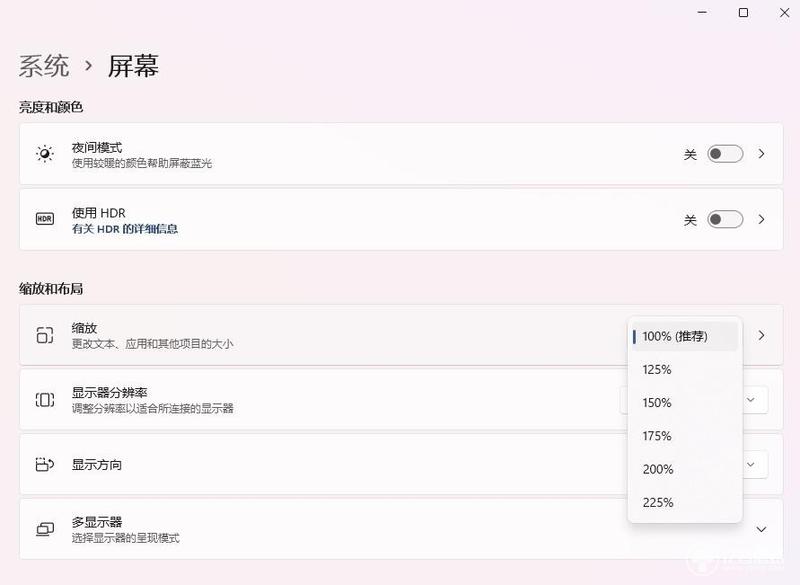Open 有关 HDR 的详细信息 link

[x=125, y=229]
